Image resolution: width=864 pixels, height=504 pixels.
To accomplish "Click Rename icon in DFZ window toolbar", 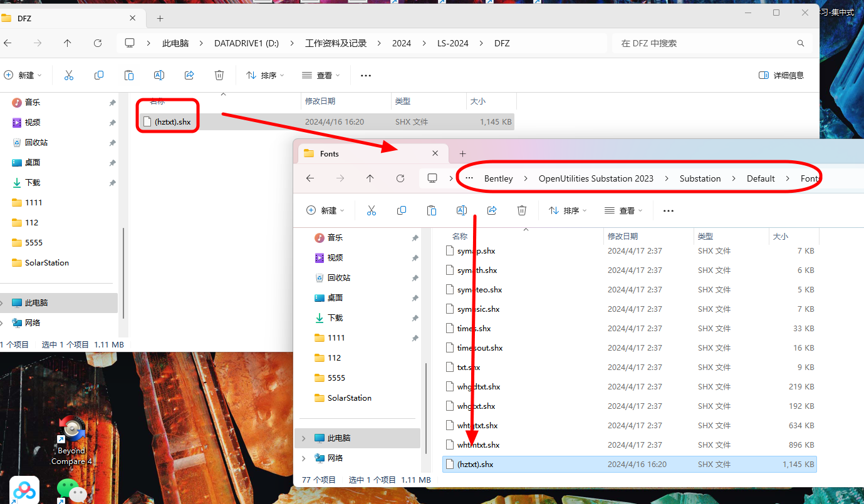I will coord(159,75).
